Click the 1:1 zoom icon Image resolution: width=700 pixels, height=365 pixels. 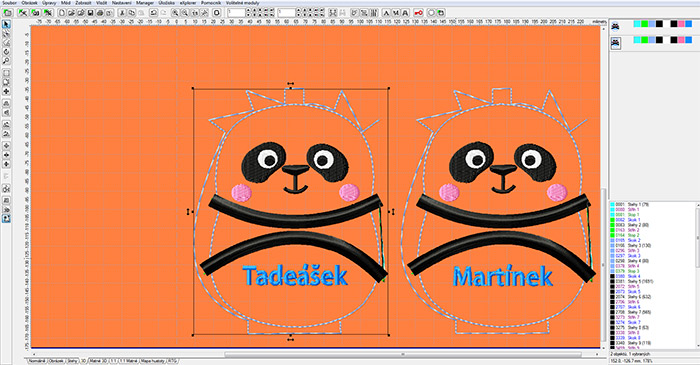[x=195, y=13]
